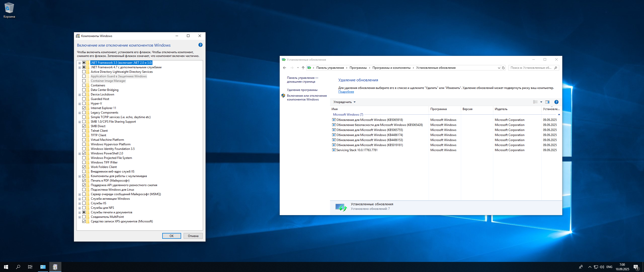
Task: Open the Recycle Bin (Корзина) desktop icon
Action: tap(9, 10)
